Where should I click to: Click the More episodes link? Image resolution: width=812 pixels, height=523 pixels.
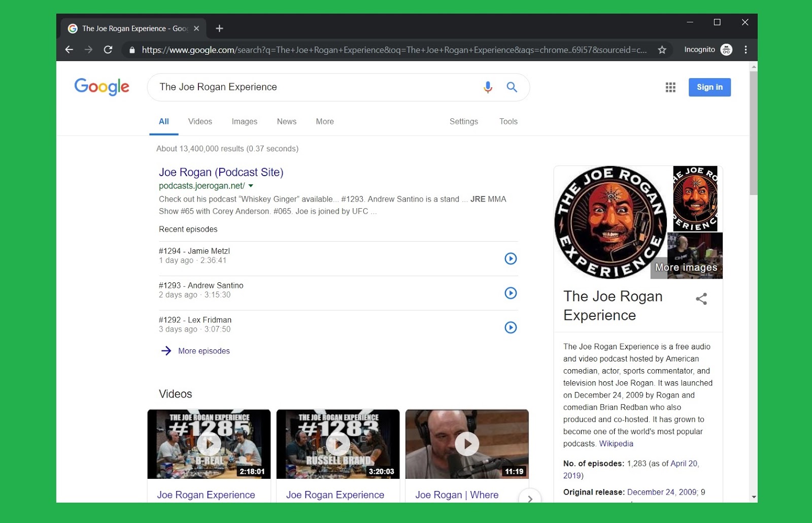click(x=204, y=351)
